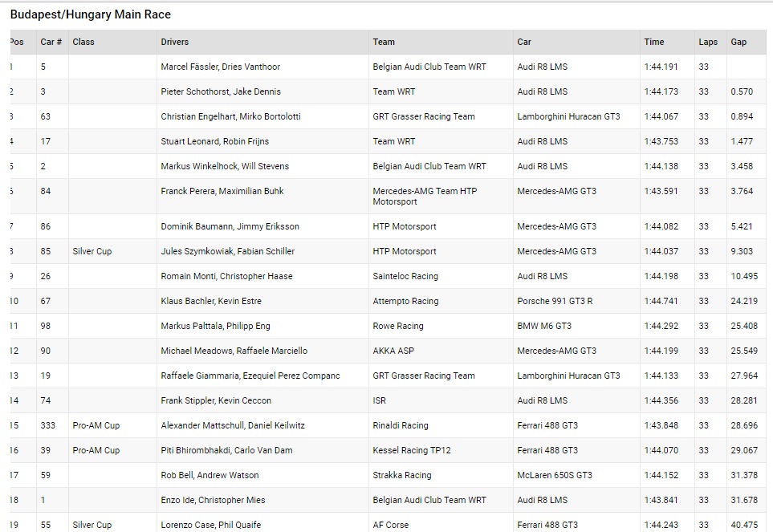This screenshot has width=773, height=532.
Task: Click car number 17
Action: (x=46, y=141)
